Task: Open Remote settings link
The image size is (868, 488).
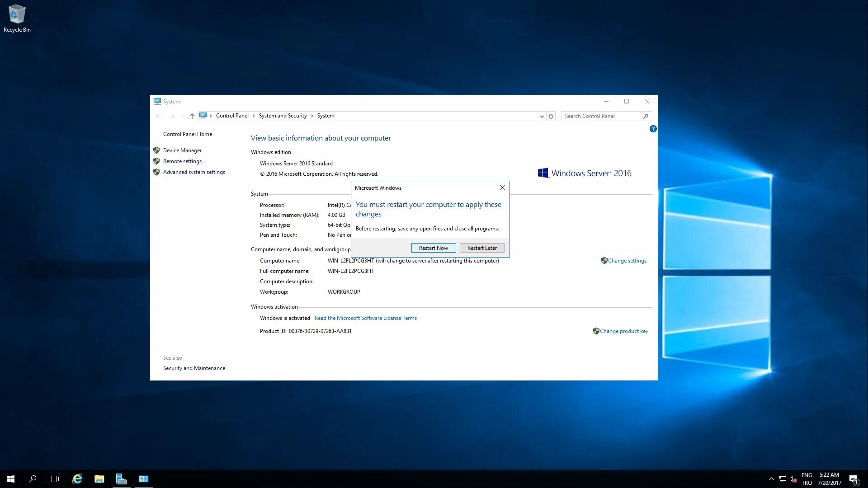Action: [x=182, y=161]
